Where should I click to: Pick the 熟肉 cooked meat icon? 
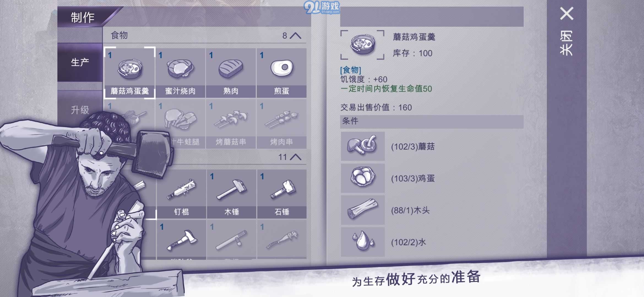(231, 73)
